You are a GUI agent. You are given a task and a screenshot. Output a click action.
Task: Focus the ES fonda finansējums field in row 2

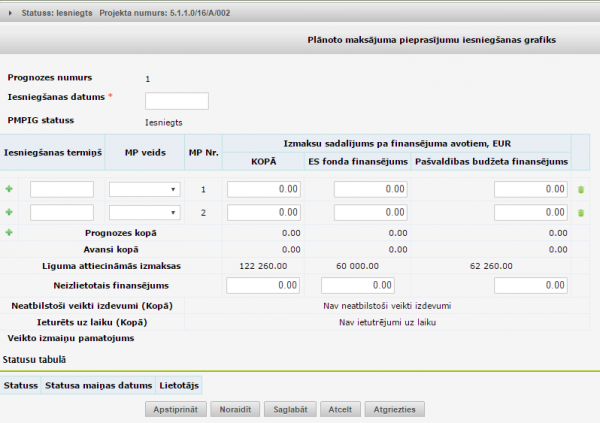coord(370,212)
